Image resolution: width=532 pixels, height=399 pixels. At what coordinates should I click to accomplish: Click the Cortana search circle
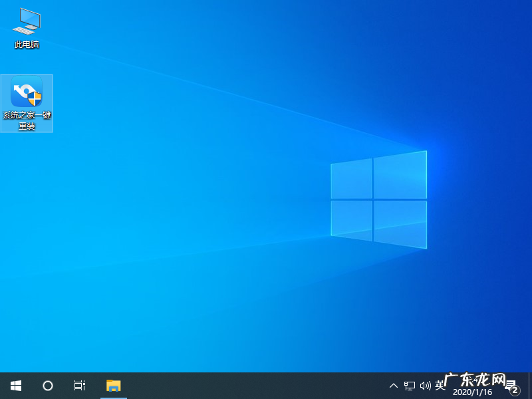(47, 385)
